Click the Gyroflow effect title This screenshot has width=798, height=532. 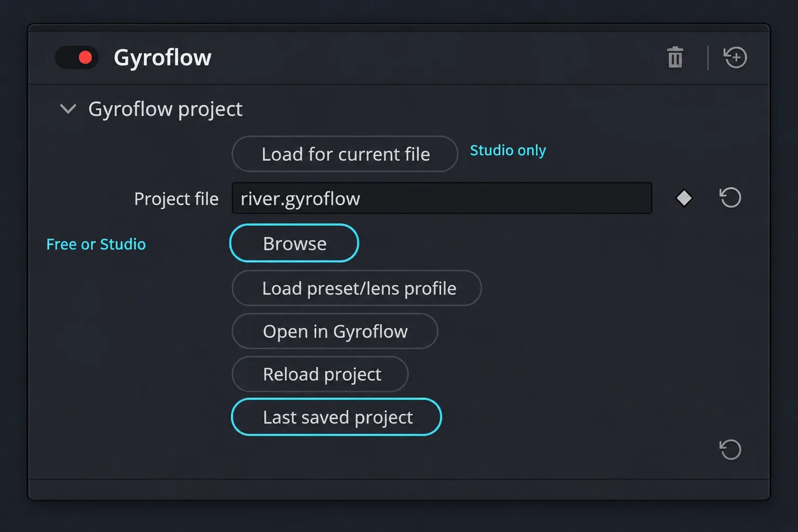pyautogui.click(x=163, y=57)
